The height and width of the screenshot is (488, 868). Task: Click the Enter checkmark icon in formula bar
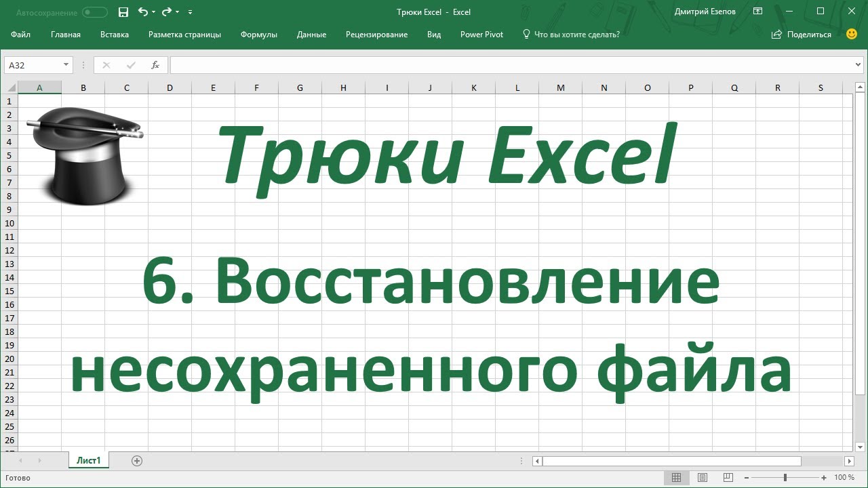pos(131,65)
